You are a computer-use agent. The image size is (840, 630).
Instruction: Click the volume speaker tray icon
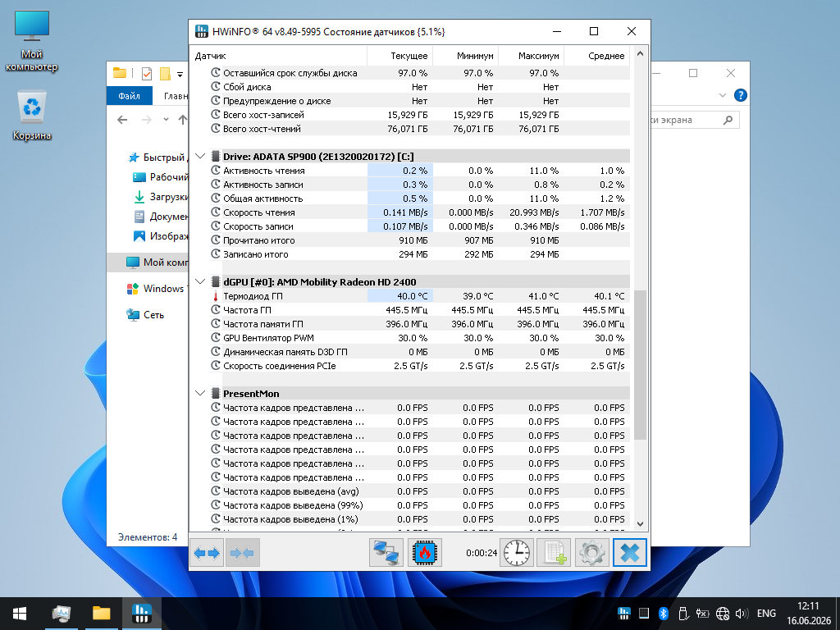[x=742, y=614]
